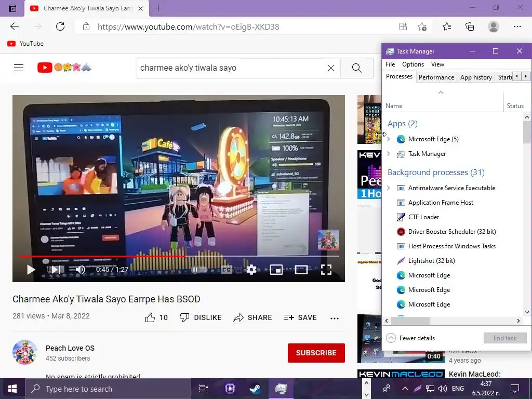Clear the YouTube search text

(331, 68)
